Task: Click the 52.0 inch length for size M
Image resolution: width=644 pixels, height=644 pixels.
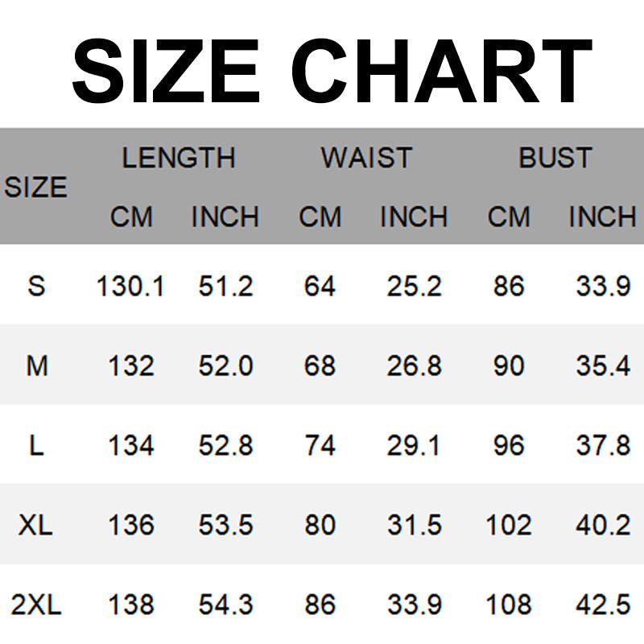Action: [225, 366]
